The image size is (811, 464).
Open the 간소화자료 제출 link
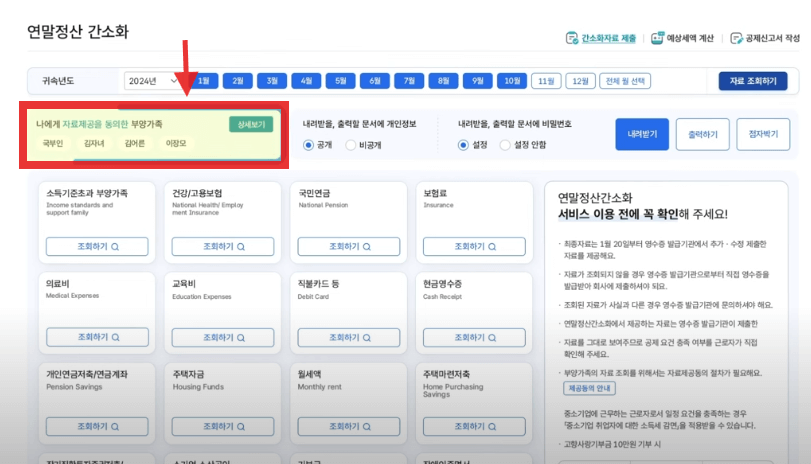608,38
